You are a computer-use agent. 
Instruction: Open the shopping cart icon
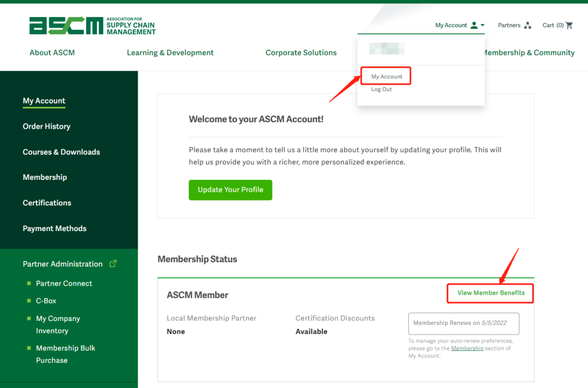pyautogui.click(x=569, y=25)
